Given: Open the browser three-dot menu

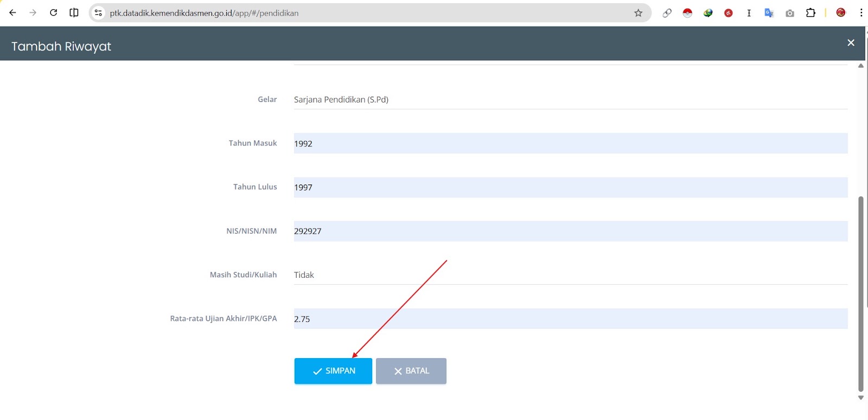Looking at the screenshot, I should (861, 12).
